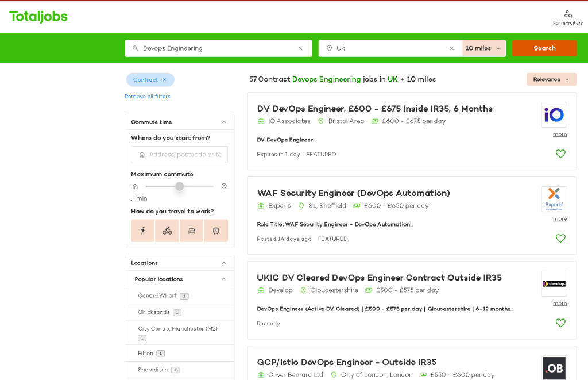This screenshot has width=588, height=380.
Task: Open WAF Security Engineer job title
Action: click(x=353, y=193)
